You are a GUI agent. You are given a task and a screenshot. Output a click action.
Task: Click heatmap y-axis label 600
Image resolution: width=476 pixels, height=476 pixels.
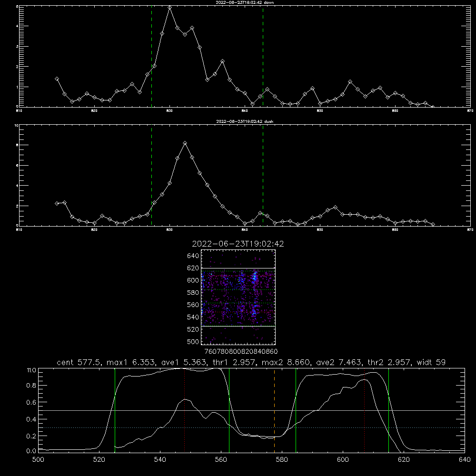click(193, 280)
